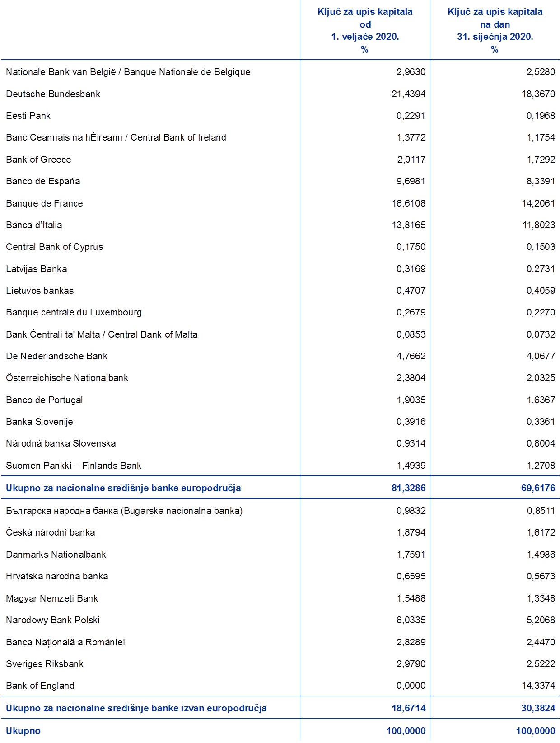
Task: Click the Česká národní banka value 1,8794
Action: point(411,532)
